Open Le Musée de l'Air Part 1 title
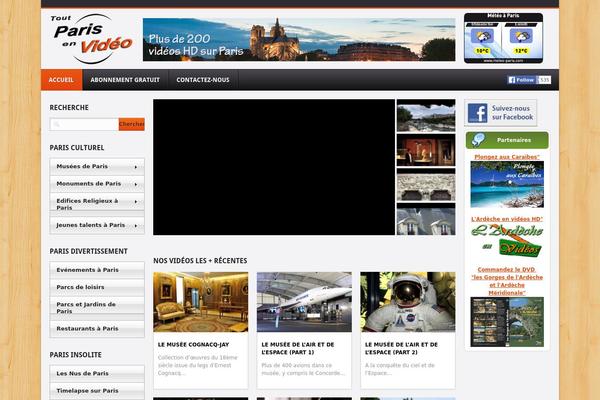The image size is (600, 400). tap(298, 348)
